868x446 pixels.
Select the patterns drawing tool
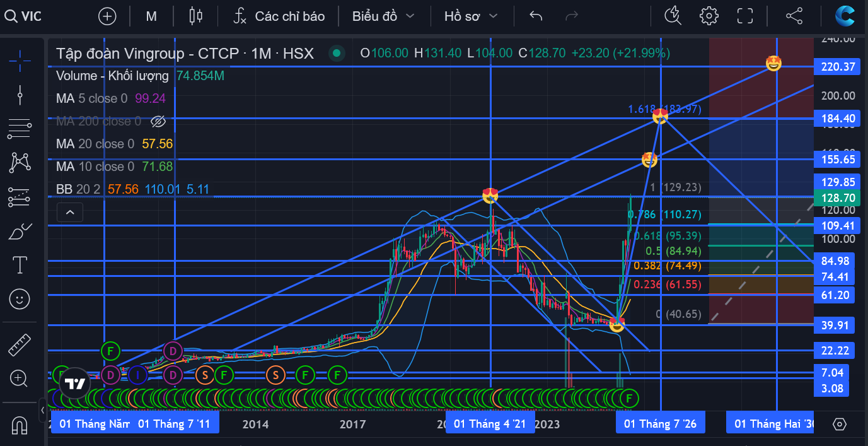click(20, 163)
